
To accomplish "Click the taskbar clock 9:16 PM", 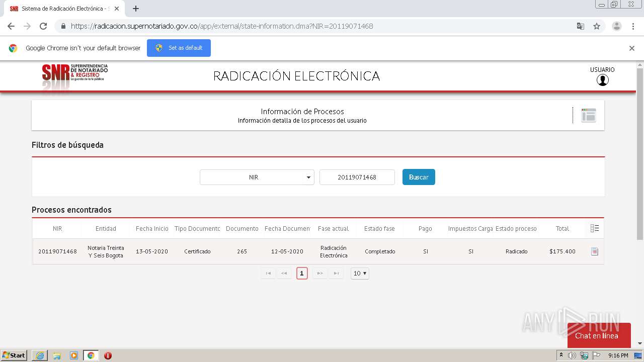I will pyautogui.click(x=618, y=355).
